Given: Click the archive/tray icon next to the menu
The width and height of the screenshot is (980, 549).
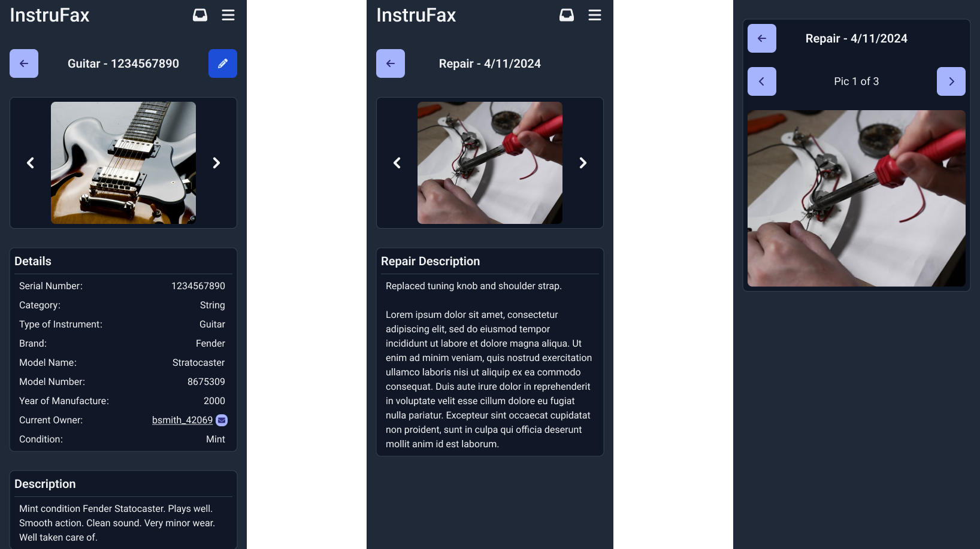Looking at the screenshot, I should tap(199, 15).
